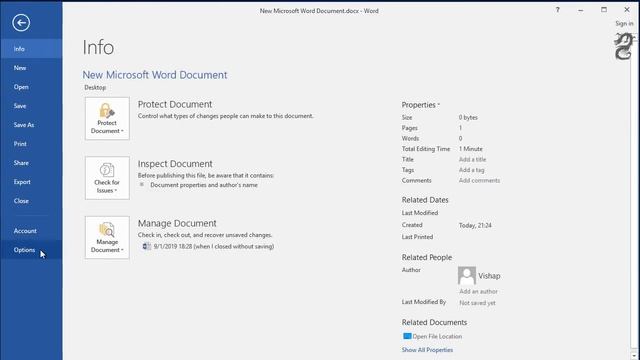Open the Manage Document dropdown

point(107,238)
